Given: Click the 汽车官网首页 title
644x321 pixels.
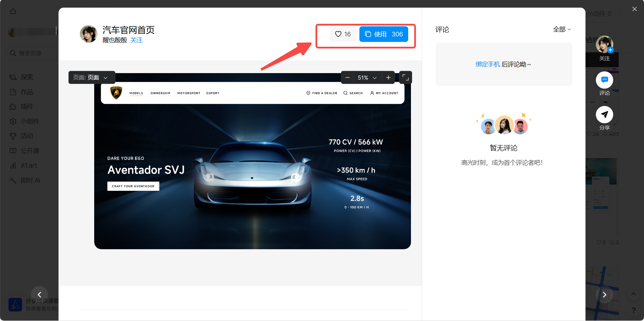Looking at the screenshot, I should tap(128, 30).
